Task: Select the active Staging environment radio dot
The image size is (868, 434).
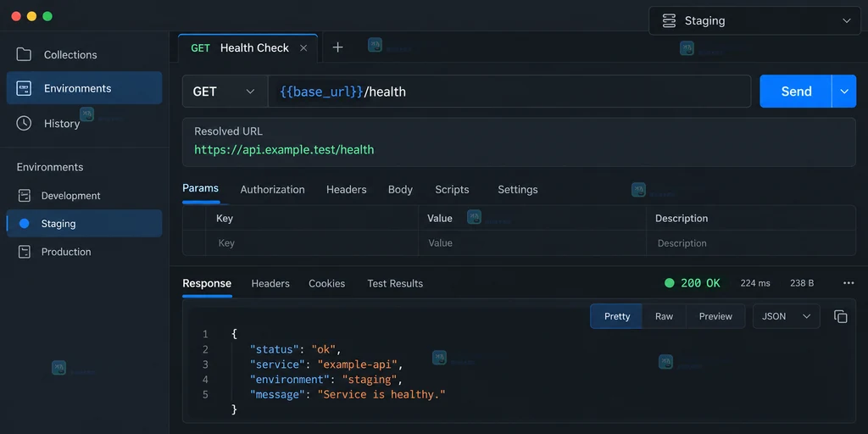Action: click(24, 224)
